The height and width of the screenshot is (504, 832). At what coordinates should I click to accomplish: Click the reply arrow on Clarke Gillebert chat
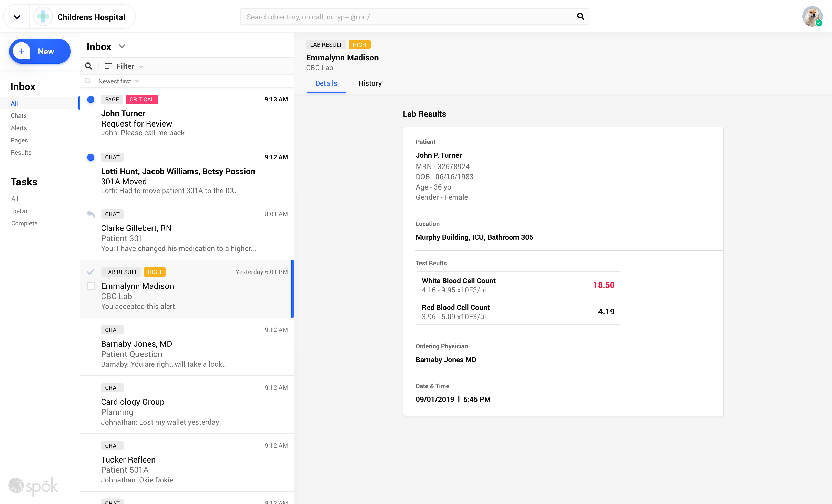tap(90, 214)
